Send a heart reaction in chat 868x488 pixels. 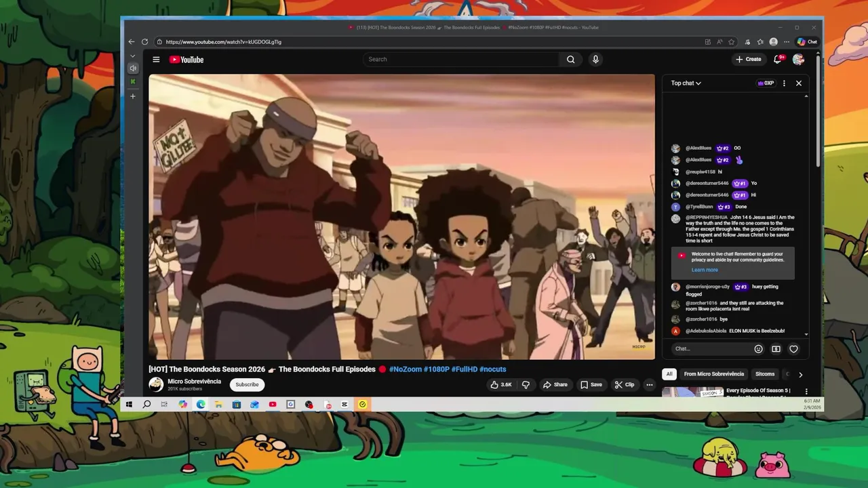793,349
